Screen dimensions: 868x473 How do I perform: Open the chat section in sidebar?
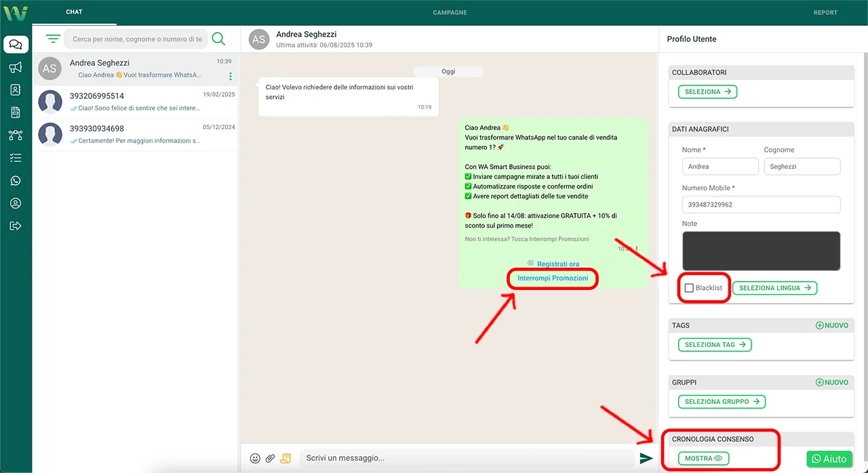[x=16, y=45]
